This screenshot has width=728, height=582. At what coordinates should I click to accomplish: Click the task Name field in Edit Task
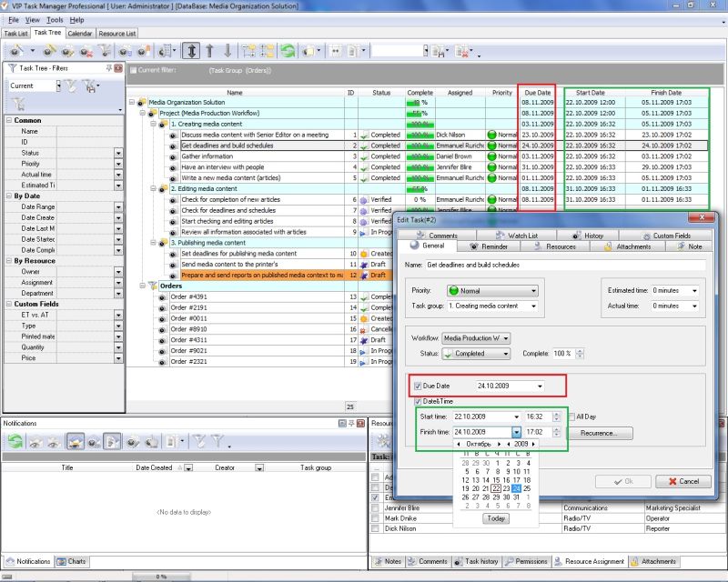pos(565,265)
